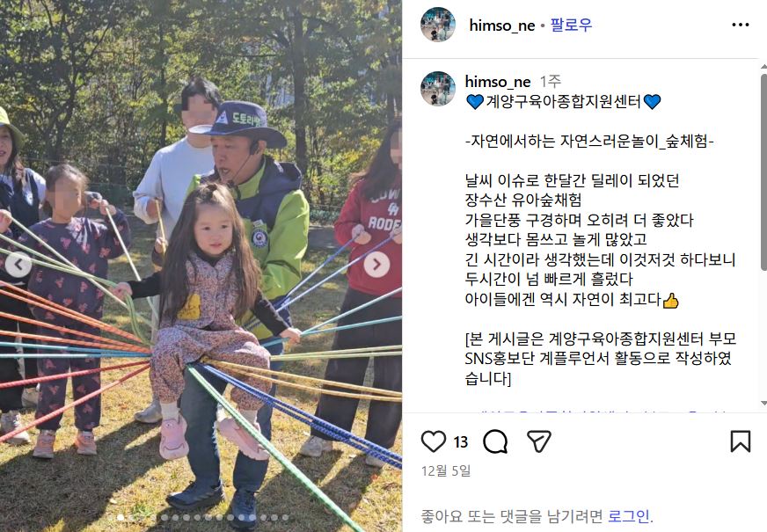Click the scrollbar down arrow
This screenshot has height=532, width=767.
pos(763,404)
